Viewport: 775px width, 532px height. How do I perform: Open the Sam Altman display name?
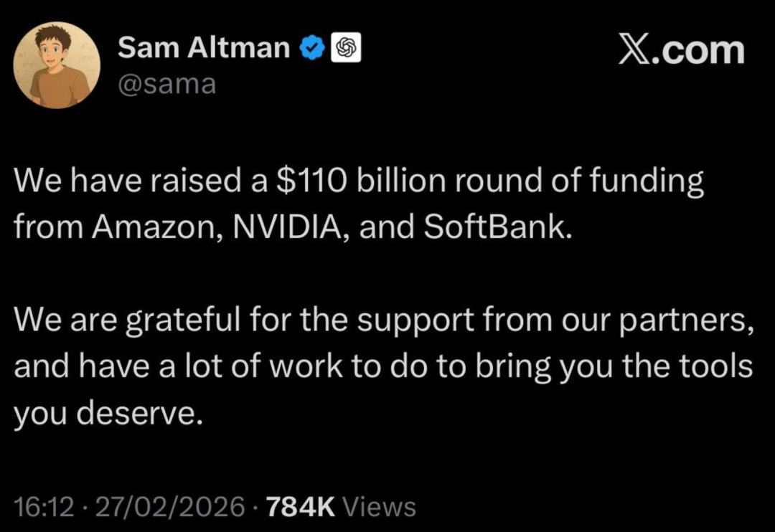pyautogui.click(x=204, y=48)
